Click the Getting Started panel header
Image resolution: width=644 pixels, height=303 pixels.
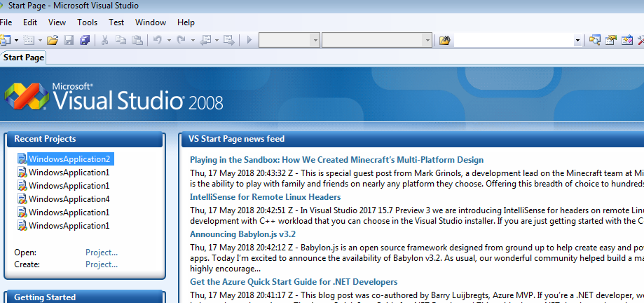click(x=85, y=297)
